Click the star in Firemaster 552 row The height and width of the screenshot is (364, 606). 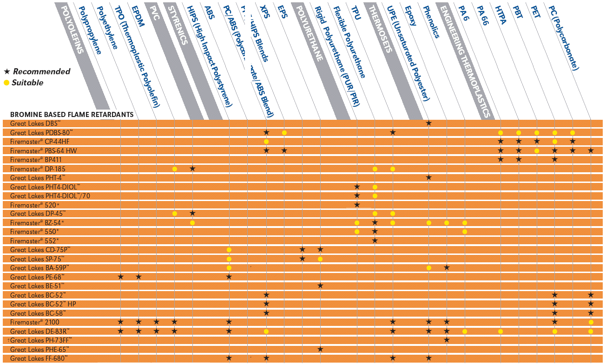point(375,241)
